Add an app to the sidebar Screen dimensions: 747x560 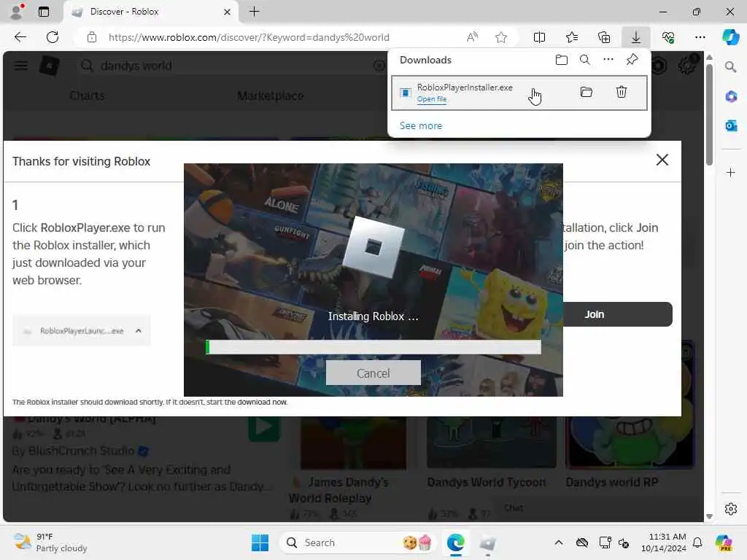click(x=730, y=172)
